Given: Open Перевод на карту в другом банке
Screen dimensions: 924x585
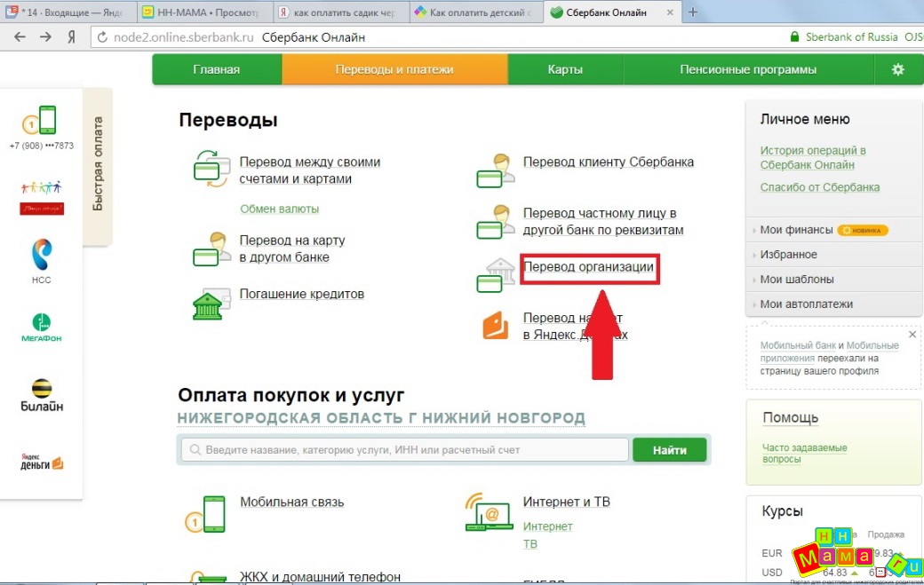Looking at the screenshot, I should (x=291, y=249).
